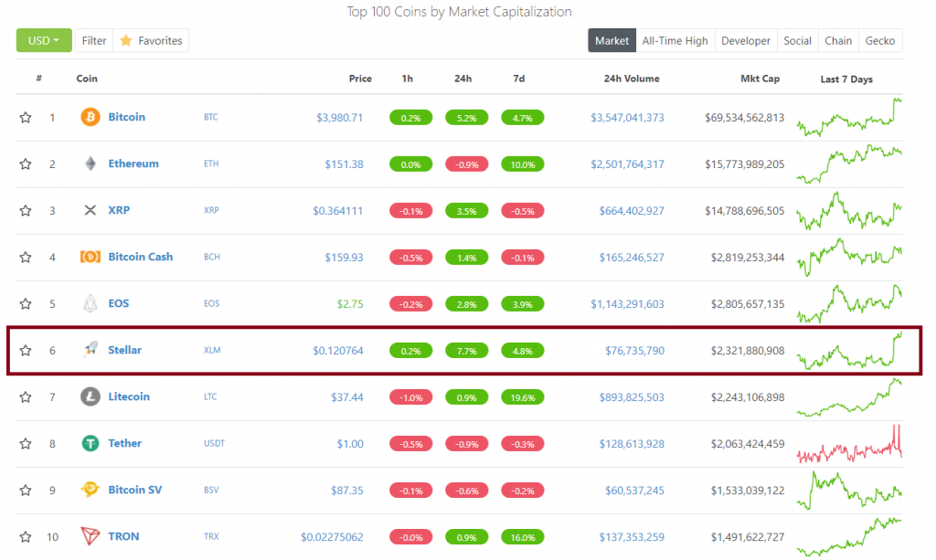Click the Ethereum diamond logo icon

pos(90,164)
